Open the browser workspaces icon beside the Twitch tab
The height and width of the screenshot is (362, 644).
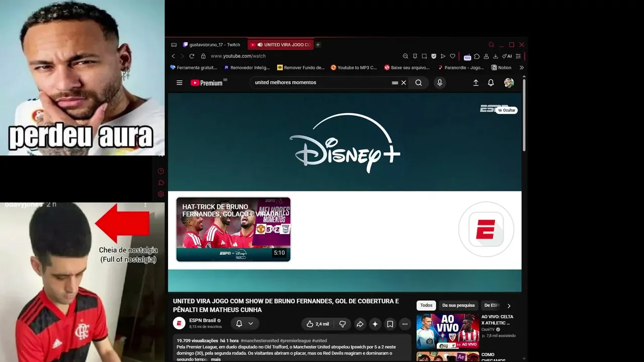tap(174, 45)
